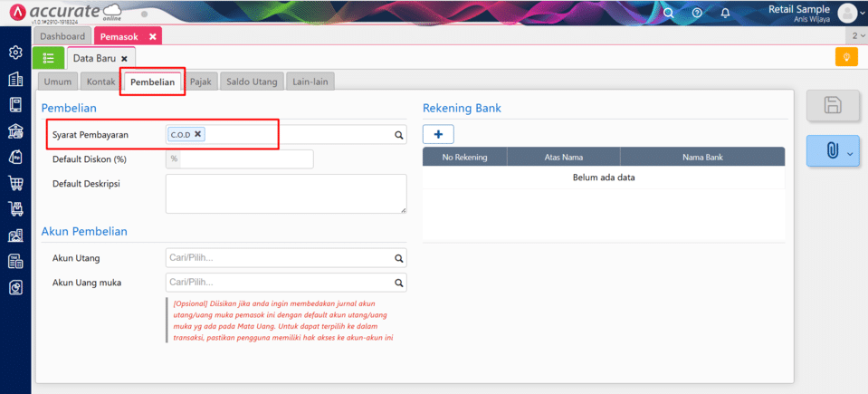Click the orange lightbulb tips icon
868x394 pixels.
pyautogui.click(x=845, y=58)
